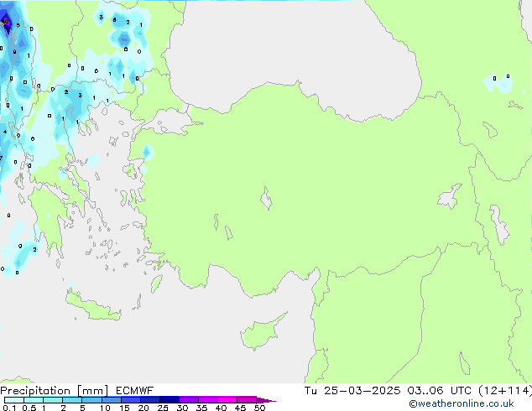
Task: Click the legend label '50'
Action: [259, 408]
